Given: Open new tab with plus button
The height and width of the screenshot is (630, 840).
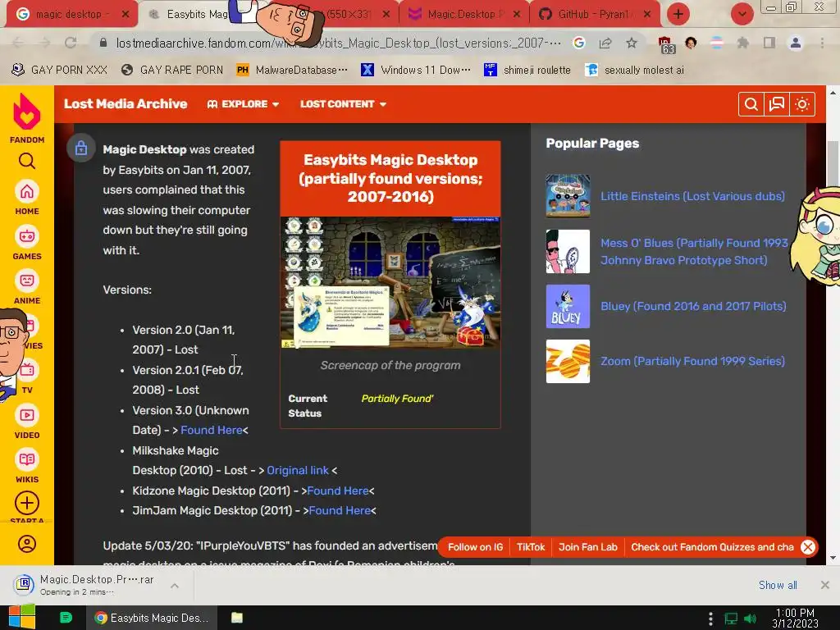Looking at the screenshot, I should click(678, 14).
